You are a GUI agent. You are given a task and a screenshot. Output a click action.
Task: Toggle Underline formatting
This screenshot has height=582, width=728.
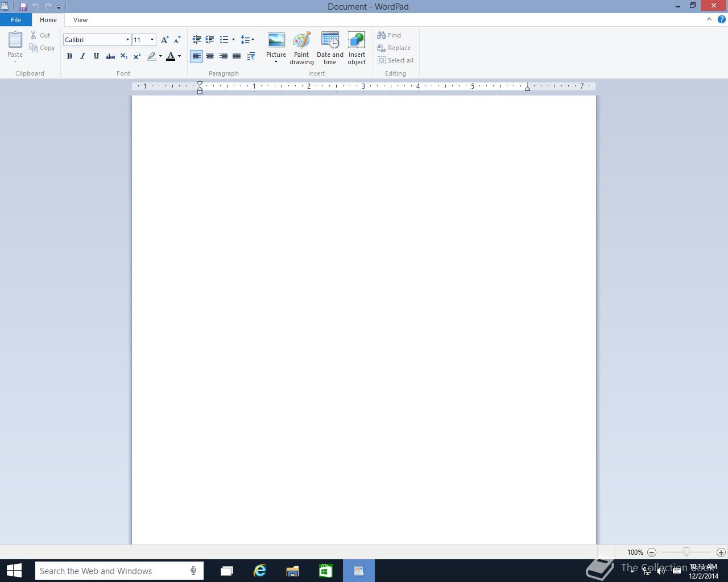(x=96, y=56)
